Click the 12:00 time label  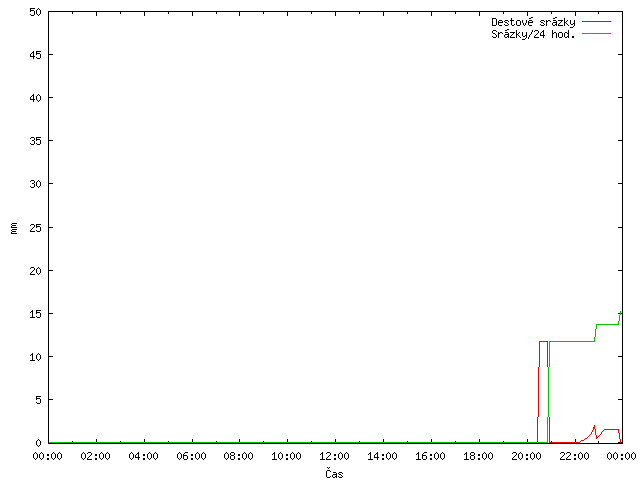[334, 456]
